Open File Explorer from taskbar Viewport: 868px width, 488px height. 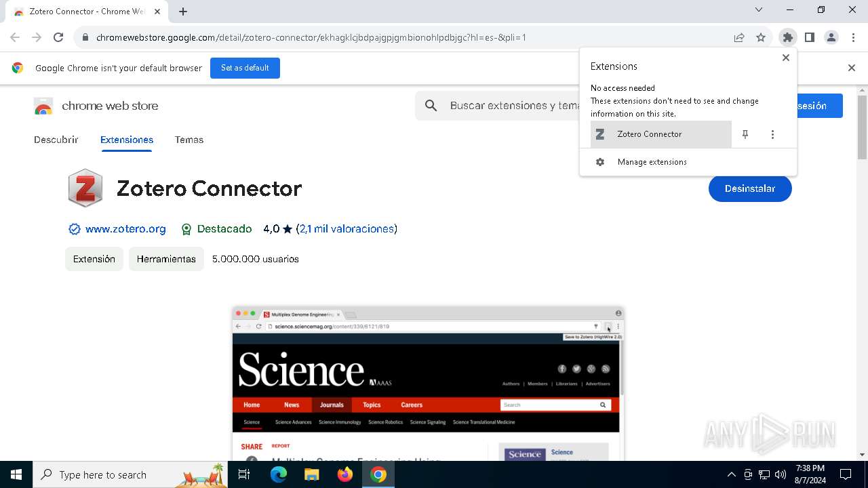(312, 474)
